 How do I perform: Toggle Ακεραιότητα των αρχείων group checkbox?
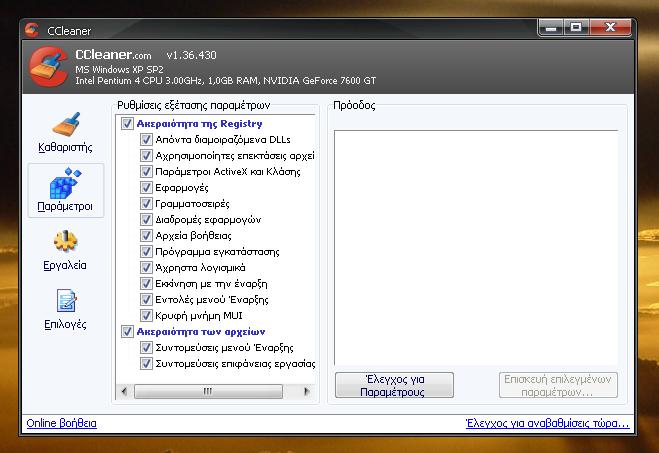click(x=127, y=332)
